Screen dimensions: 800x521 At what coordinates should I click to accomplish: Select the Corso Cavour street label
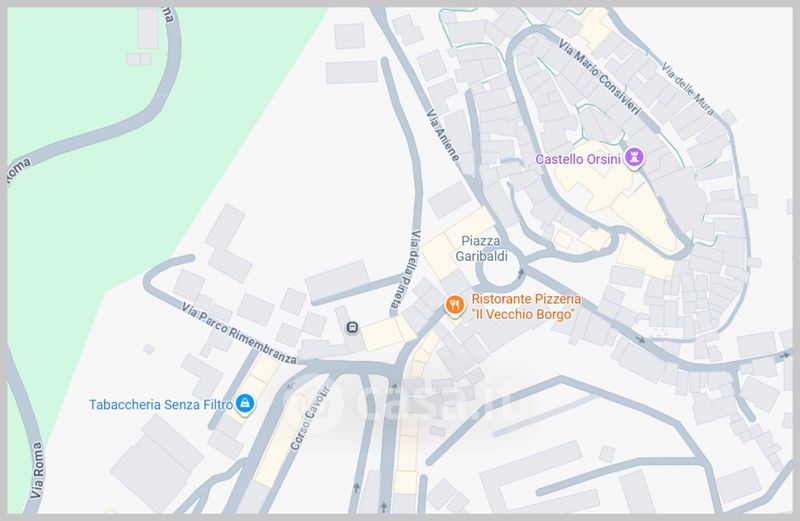point(310,418)
